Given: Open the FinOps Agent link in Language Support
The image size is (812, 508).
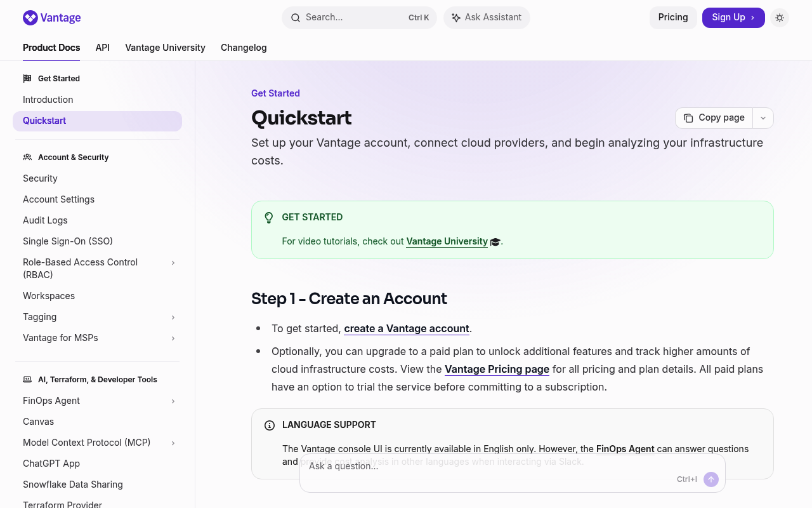Looking at the screenshot, I should tap(625, 449).
